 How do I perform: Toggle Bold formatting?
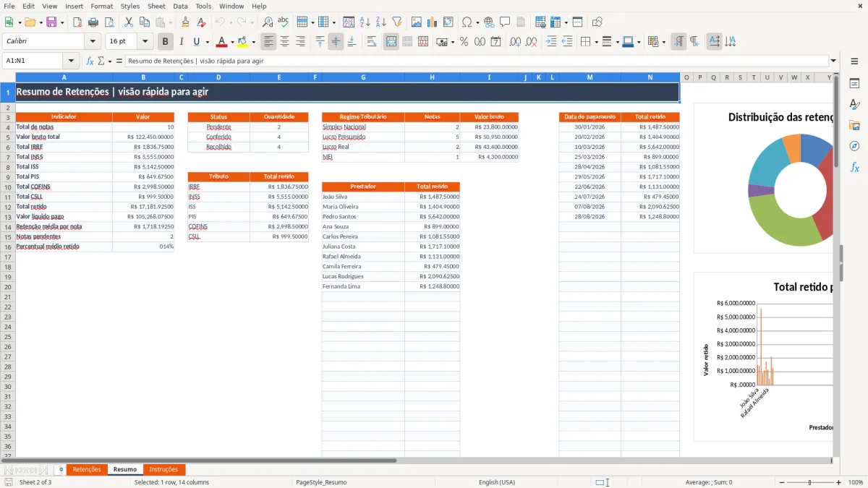click(166, 42)
